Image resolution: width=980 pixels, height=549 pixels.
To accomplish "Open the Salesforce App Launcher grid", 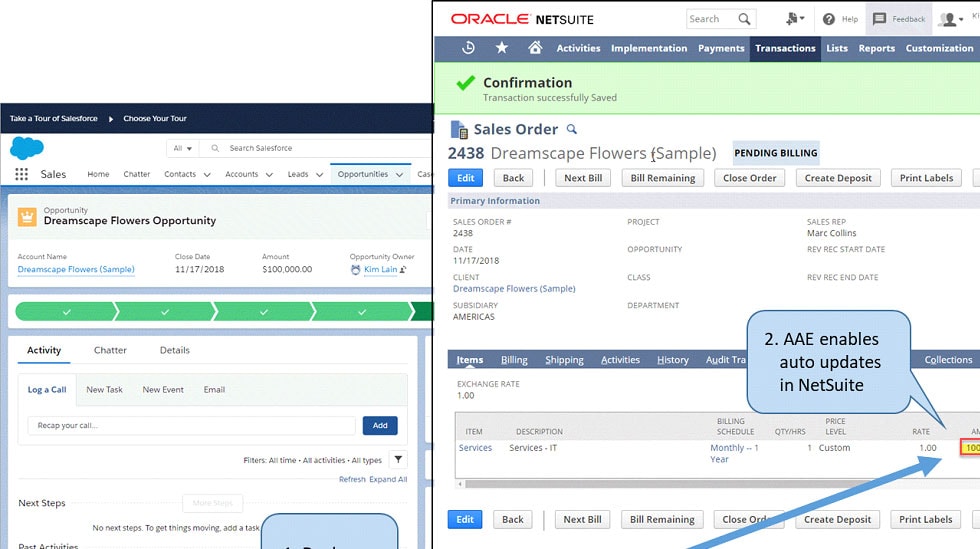I will 21,174.
